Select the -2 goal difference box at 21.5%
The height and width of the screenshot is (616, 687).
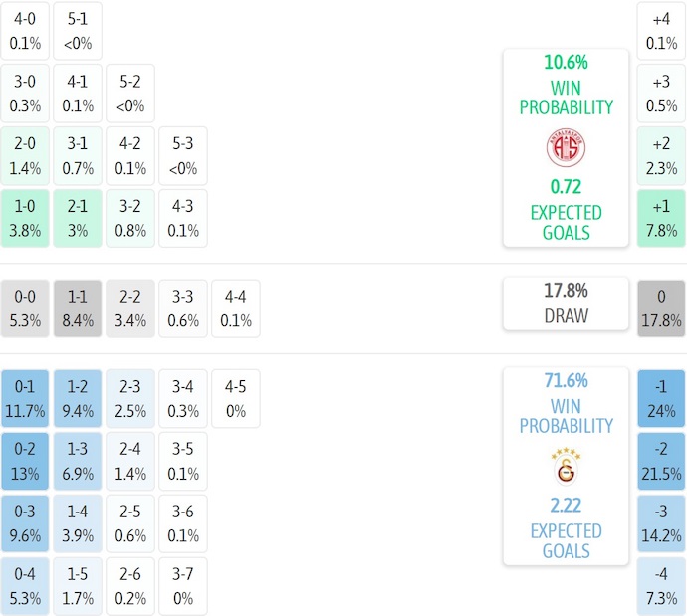(x=661, y=461)
